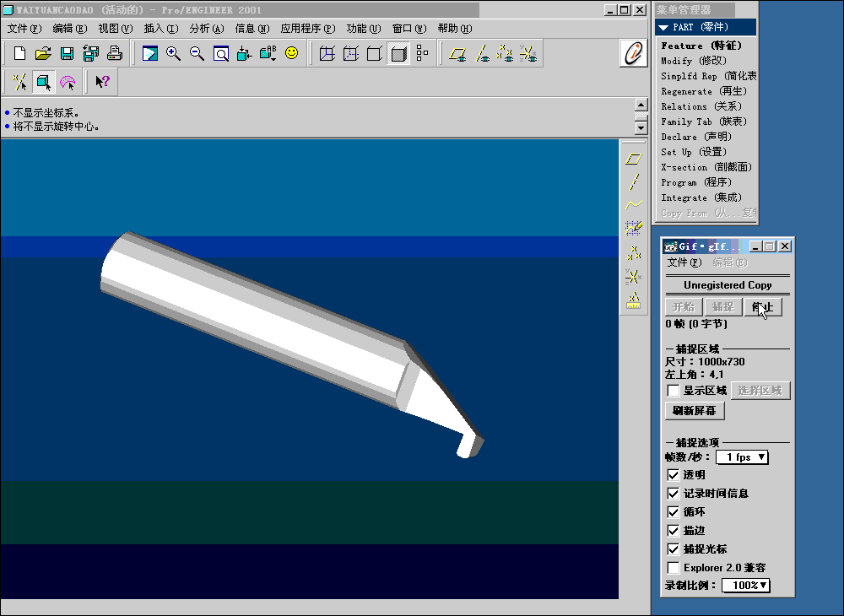Click the Pro/ENGINEER logo icon
The image size is (844, 616).
click(x=634, y=53)
